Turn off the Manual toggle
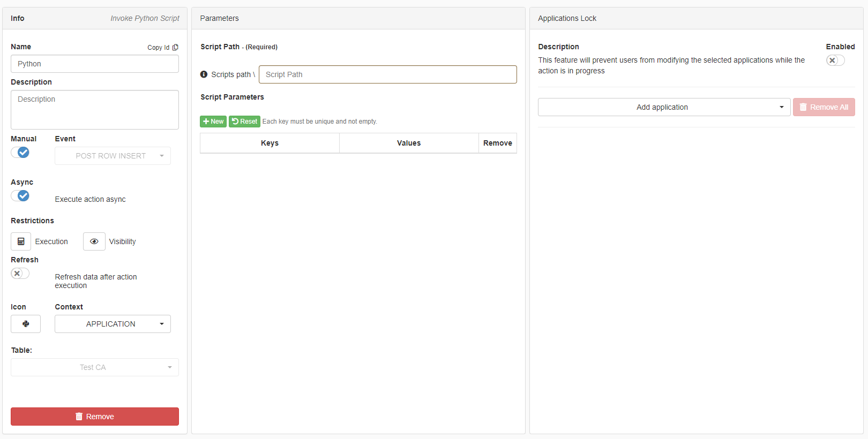Viewport: 868px width, 439px height. [x=20, y=153]
